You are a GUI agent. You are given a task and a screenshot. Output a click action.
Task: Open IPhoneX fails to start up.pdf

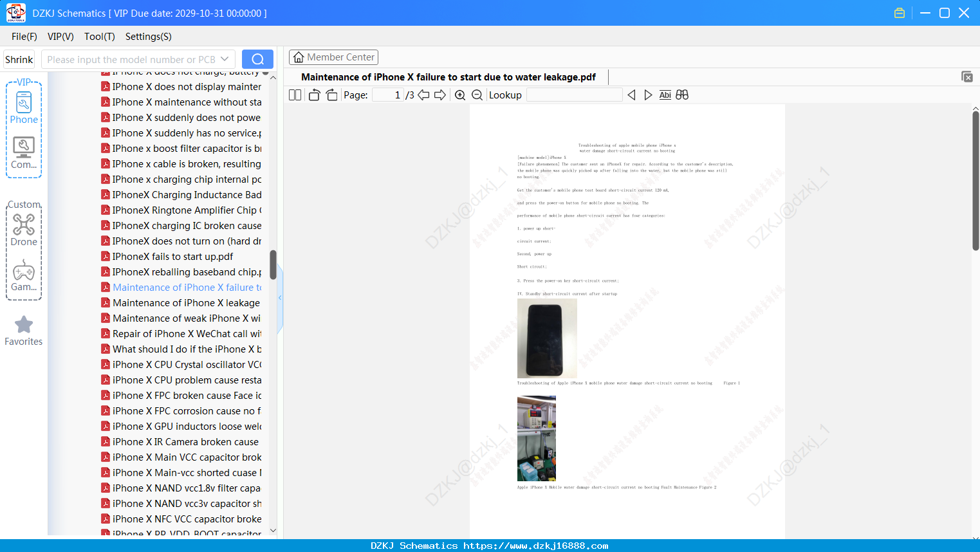tap(172, 257)
